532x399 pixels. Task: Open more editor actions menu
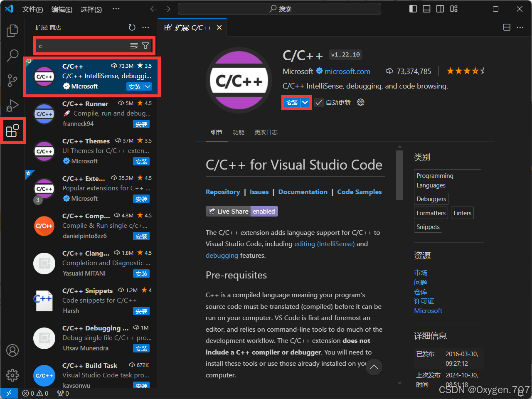(520, 27)
